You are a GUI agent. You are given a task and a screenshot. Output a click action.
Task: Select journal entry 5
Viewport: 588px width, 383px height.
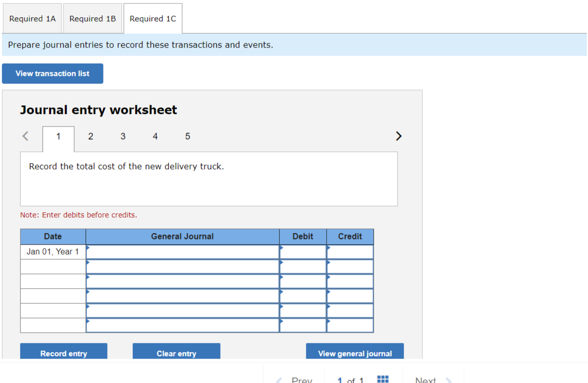(x=188, y=136)
